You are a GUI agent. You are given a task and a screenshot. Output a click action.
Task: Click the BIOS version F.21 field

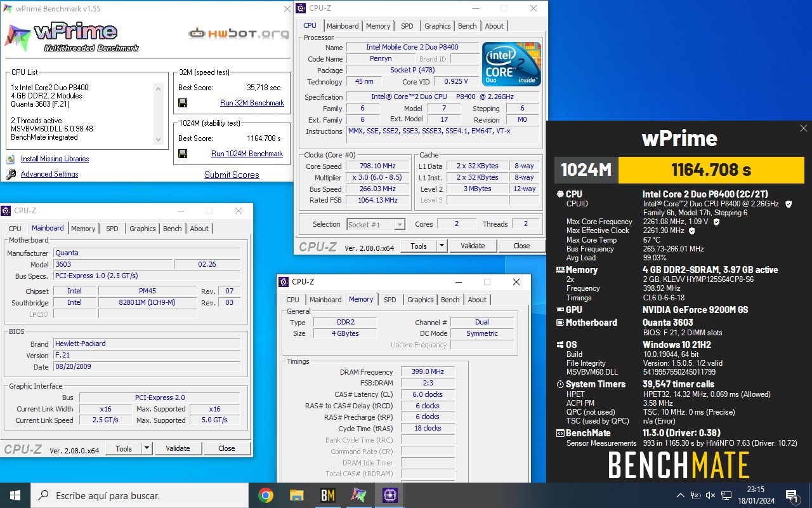[147, 356]
